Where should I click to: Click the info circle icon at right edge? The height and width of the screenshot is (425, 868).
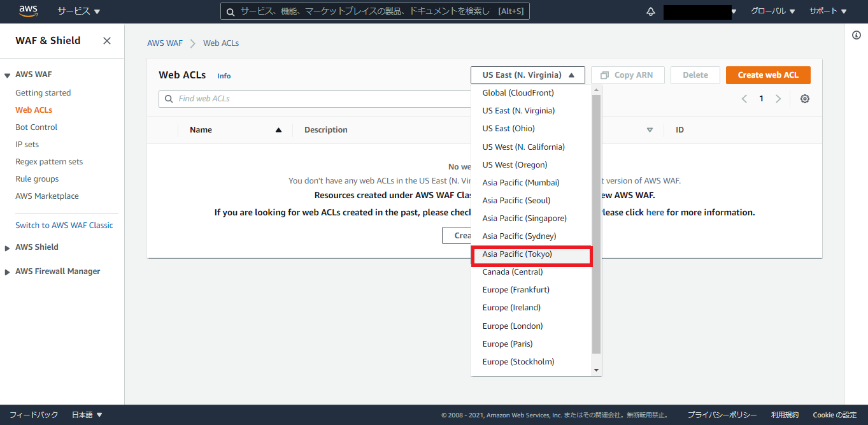(857, 35)
